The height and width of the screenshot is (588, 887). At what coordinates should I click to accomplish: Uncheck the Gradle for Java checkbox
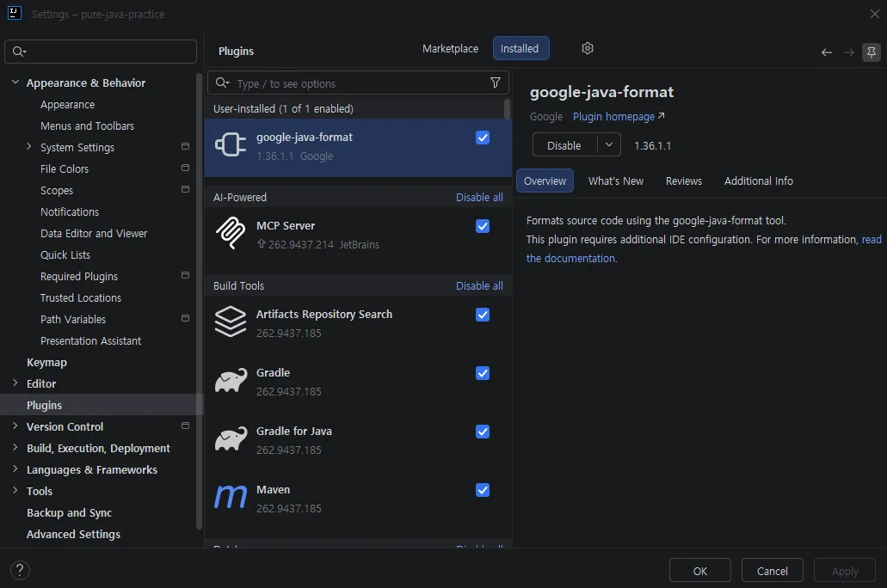[x=483, y=432]
